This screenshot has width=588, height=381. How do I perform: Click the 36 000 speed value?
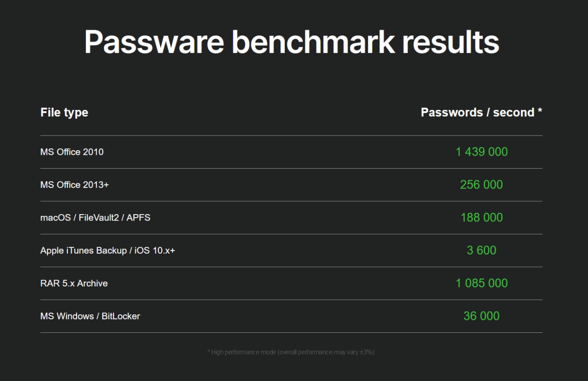481,316
